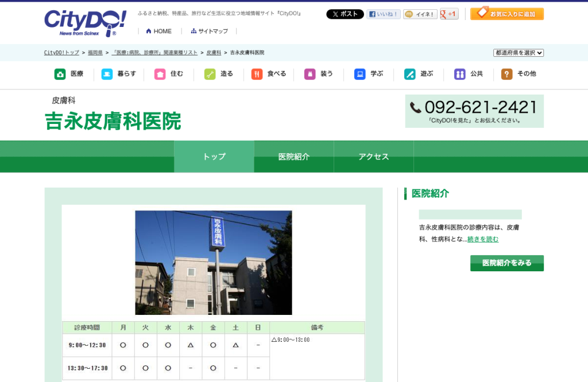Click the Google +1 button
This screenshot has width=588, height=382.
[449, 14]
